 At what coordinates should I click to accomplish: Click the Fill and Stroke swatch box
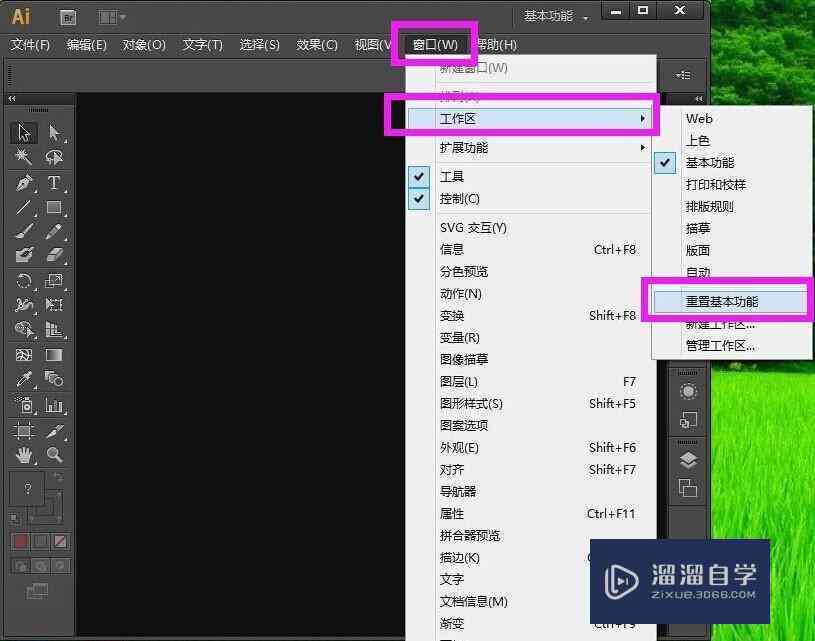pos(37,497)
